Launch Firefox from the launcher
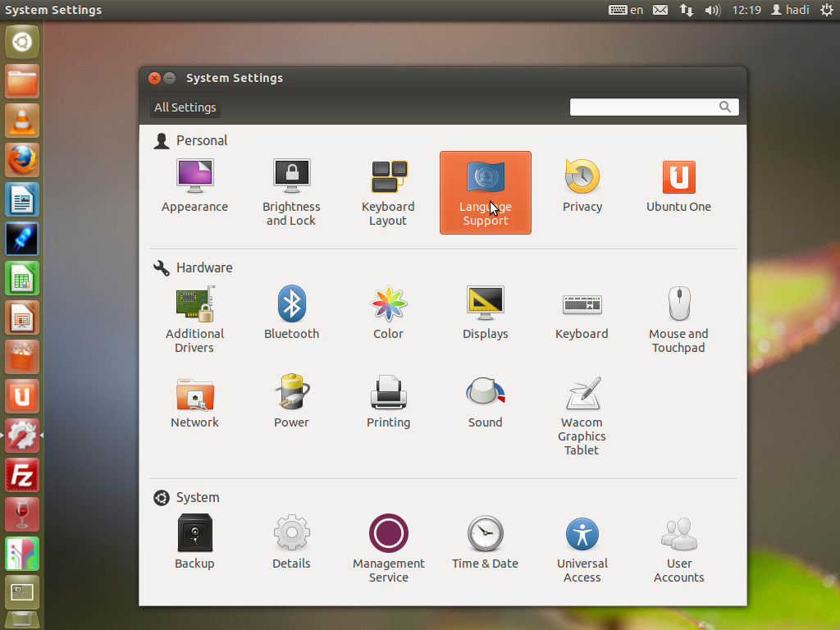Viewport: 840px width, 630px height. 22,160
